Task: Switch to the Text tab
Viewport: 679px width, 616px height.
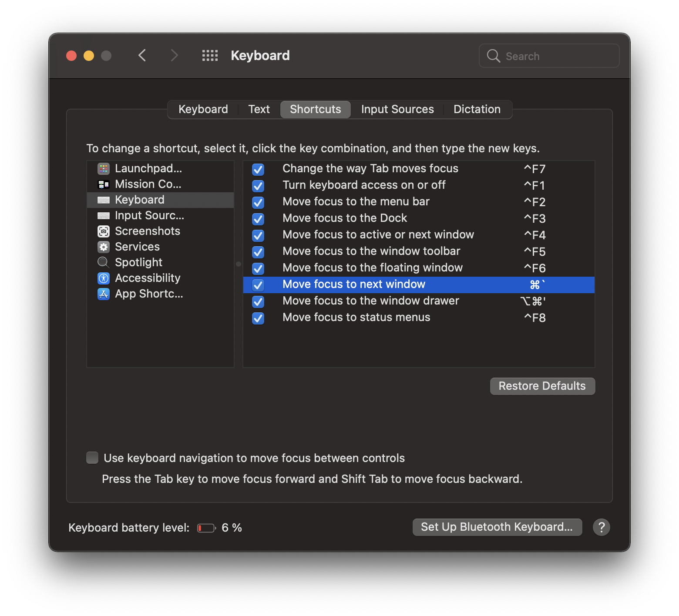Action: (x=259, y=109)
